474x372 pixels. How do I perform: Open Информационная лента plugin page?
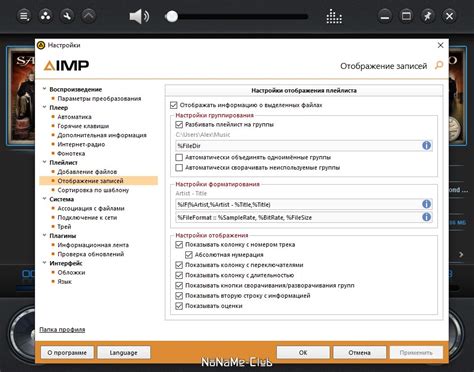click(93, 245)
